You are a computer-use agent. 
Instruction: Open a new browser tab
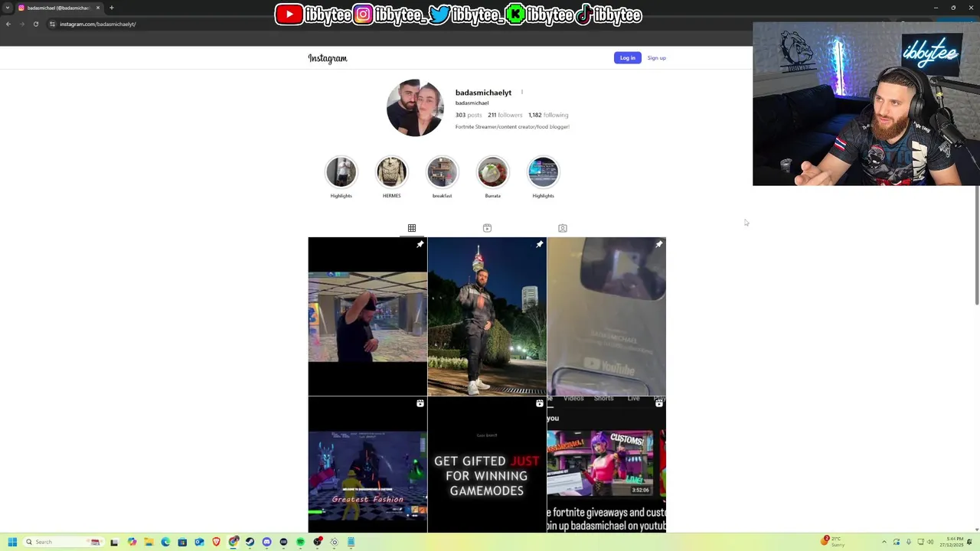(x=112, y=8)
